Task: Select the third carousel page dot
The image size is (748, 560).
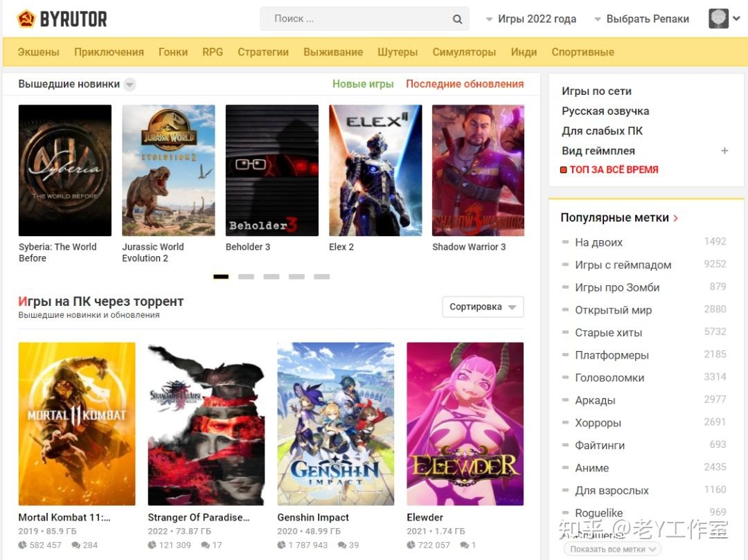Action: pyautogui.click(x=271, y=276)
